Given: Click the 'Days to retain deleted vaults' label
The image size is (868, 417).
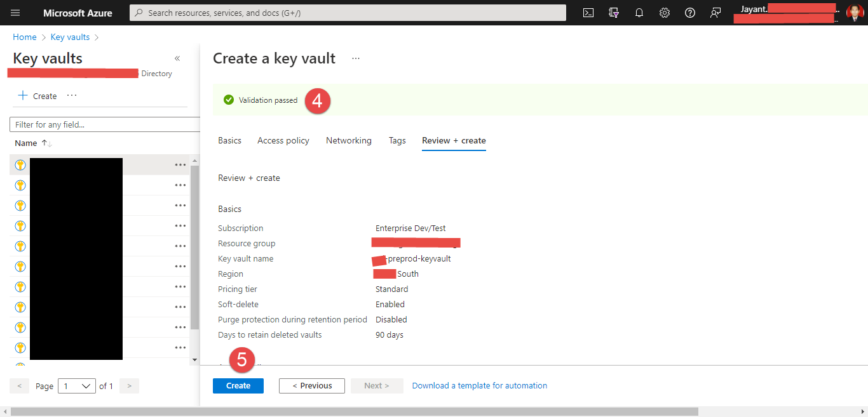Looking at the screenshot, I should pyautogui.click(x=270, y=335).
